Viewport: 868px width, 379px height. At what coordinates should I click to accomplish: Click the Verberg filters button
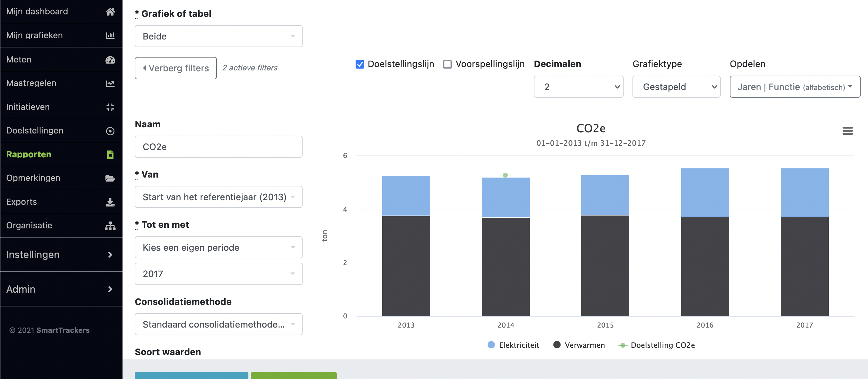pyautogui.click(x=175, y=68)
